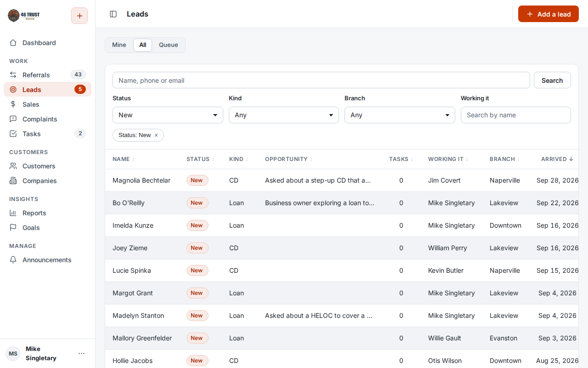Sort leads by Arrived column

point(557,159)
